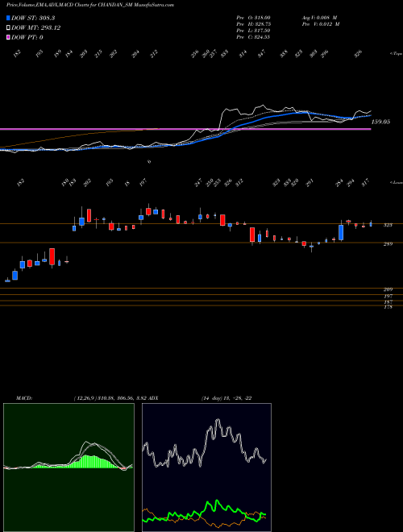Select the 'DOW ST: 308.3' legend text
403x532 pixels.
click(33, 18)
